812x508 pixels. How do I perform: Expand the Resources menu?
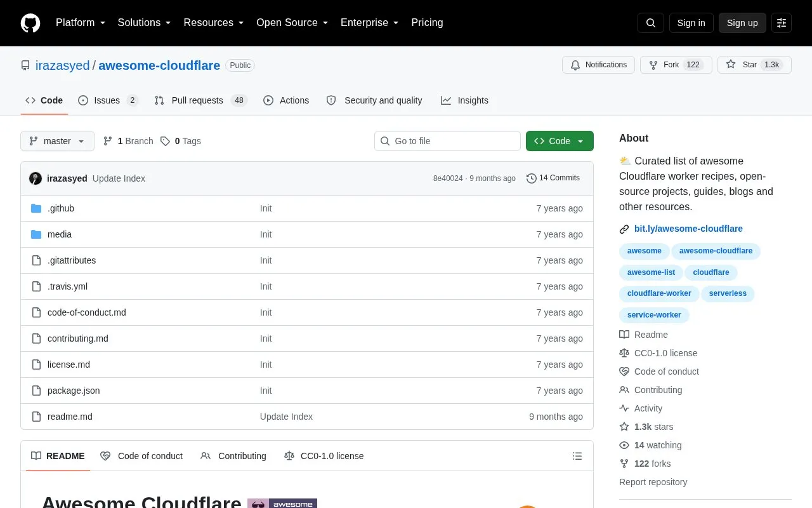pyautogui.click(x=214, y=23)
